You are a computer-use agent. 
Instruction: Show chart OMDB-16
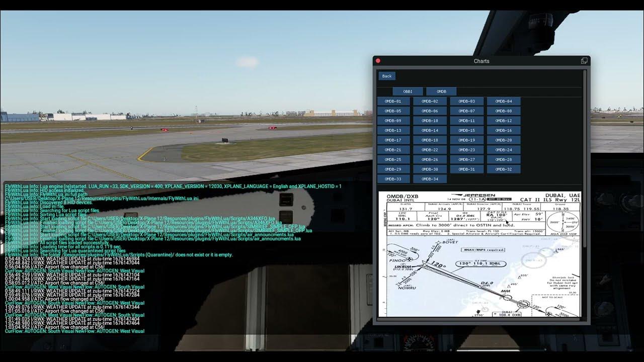(504, 130)
